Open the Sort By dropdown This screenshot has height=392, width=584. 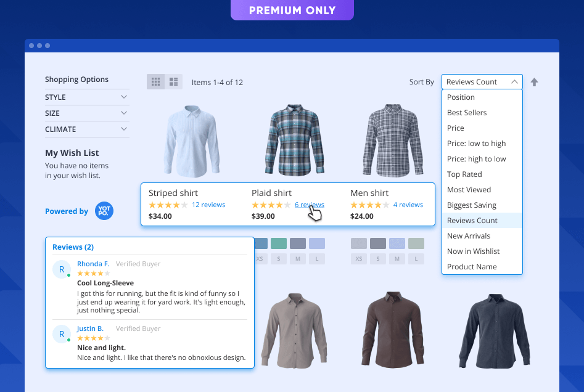482,82
